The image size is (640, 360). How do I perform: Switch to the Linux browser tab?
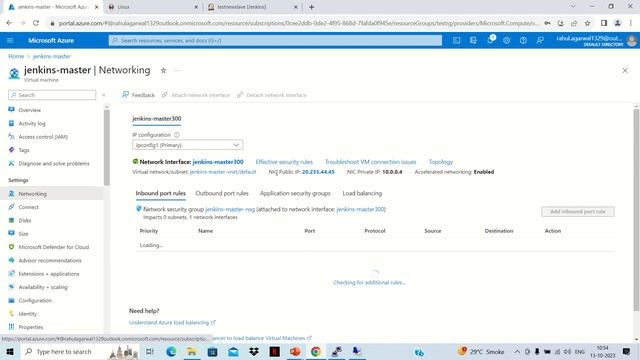pos(153,7)
